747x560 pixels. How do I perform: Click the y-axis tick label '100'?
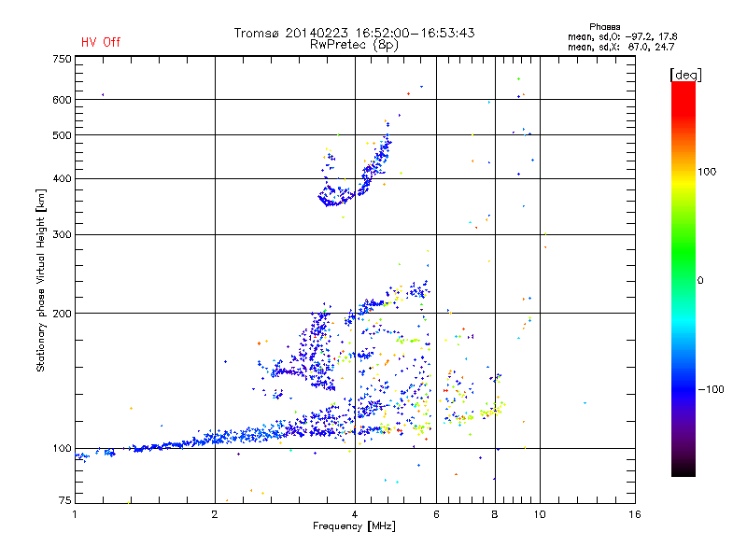[62, 448]
